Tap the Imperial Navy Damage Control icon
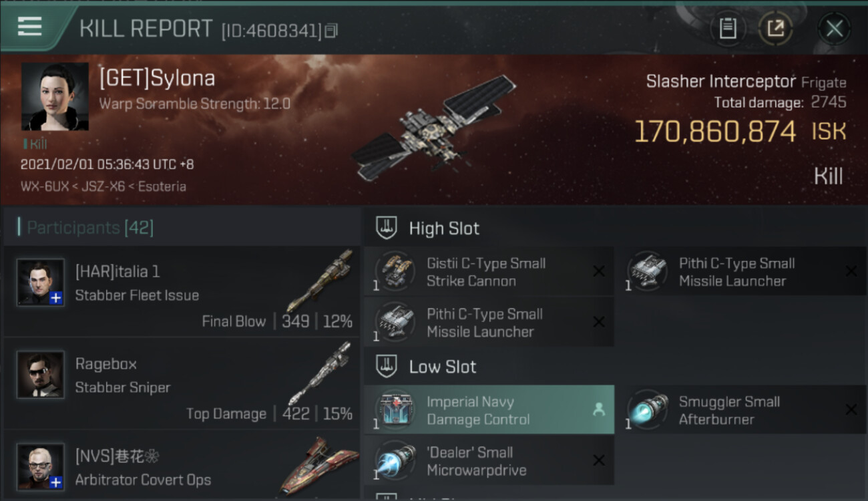 [395, 410]
